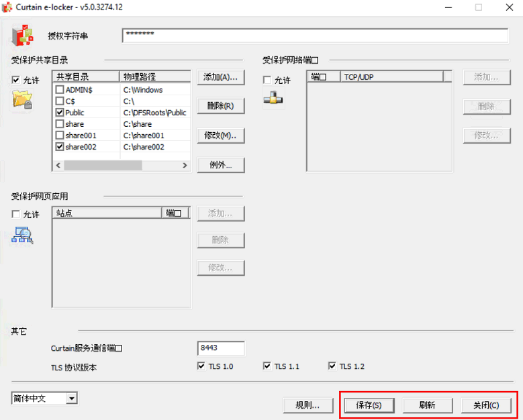
Task: Check the share001 checkbox
Action: (x=60, y=135)
